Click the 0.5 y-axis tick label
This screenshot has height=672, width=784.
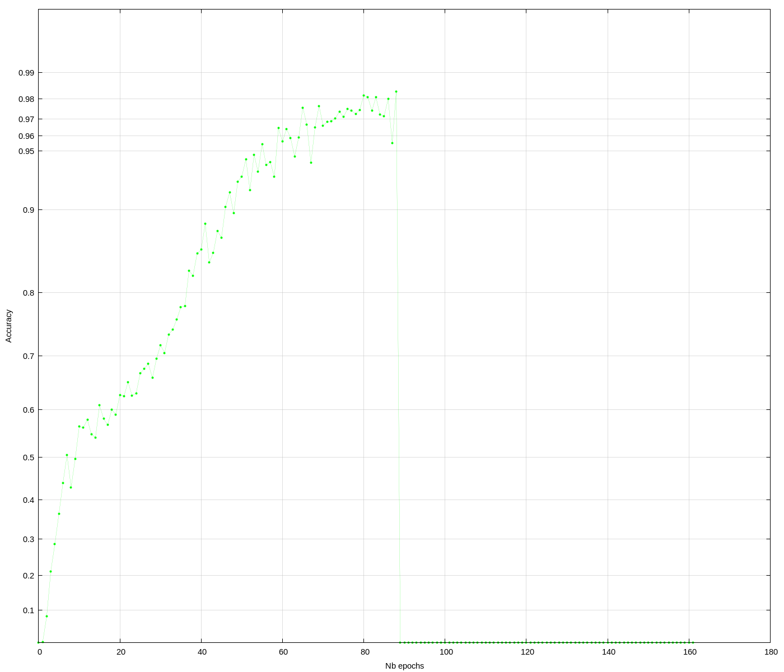pos(29,458)
